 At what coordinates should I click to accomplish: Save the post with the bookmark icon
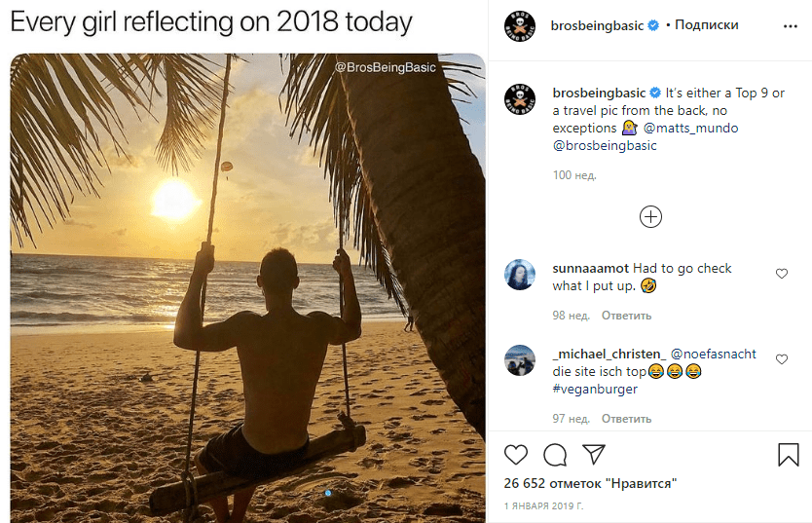(x=788, y=454)
